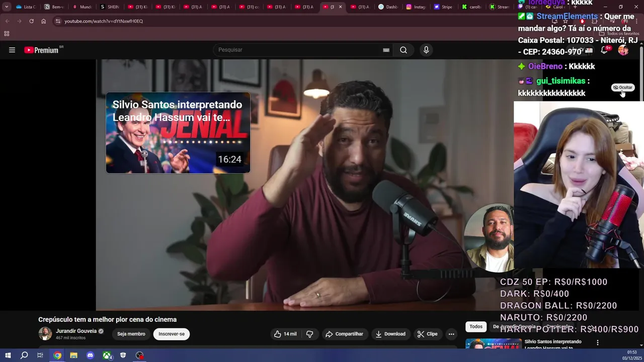This screenshot has height=362, width=644.
Task: Start voice search with the microphone icon
Action: pos(426,50)
